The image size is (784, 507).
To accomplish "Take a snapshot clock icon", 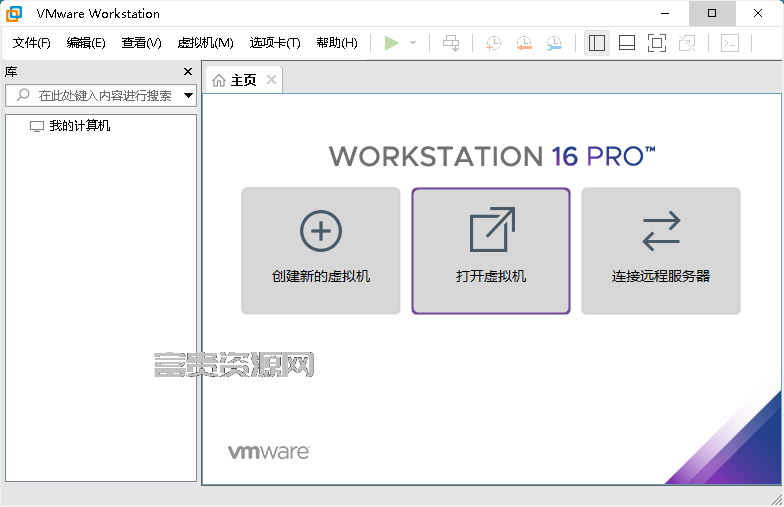I will [x=493, y=43].
